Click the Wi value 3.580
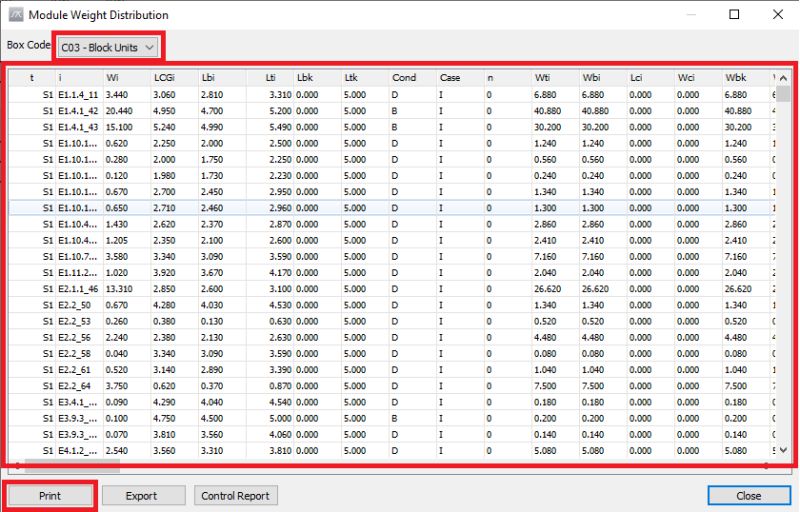 (x=117, y=257)
